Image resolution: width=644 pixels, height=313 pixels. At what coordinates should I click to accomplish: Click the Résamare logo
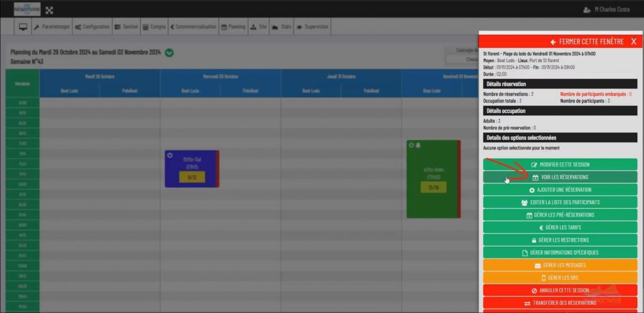(27, 10)
